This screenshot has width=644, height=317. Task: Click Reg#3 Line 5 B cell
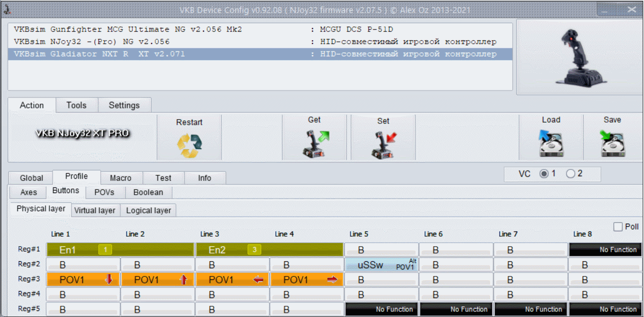coord(382,280)
